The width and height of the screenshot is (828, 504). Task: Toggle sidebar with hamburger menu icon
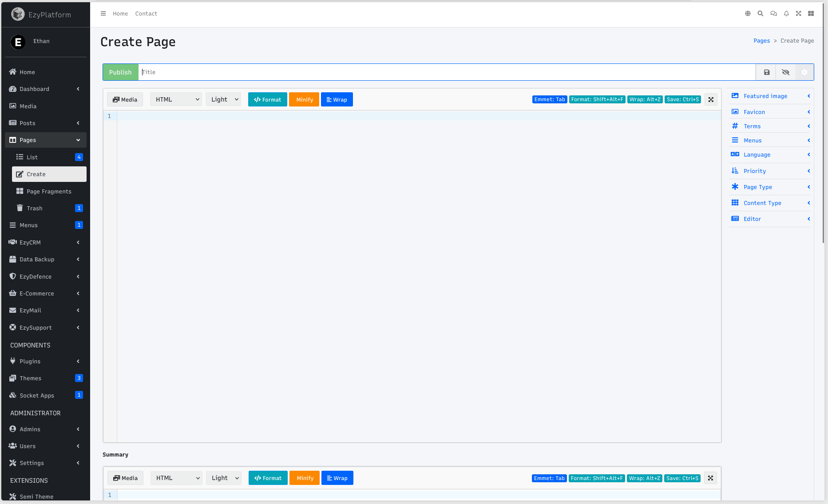coord(103,14)
